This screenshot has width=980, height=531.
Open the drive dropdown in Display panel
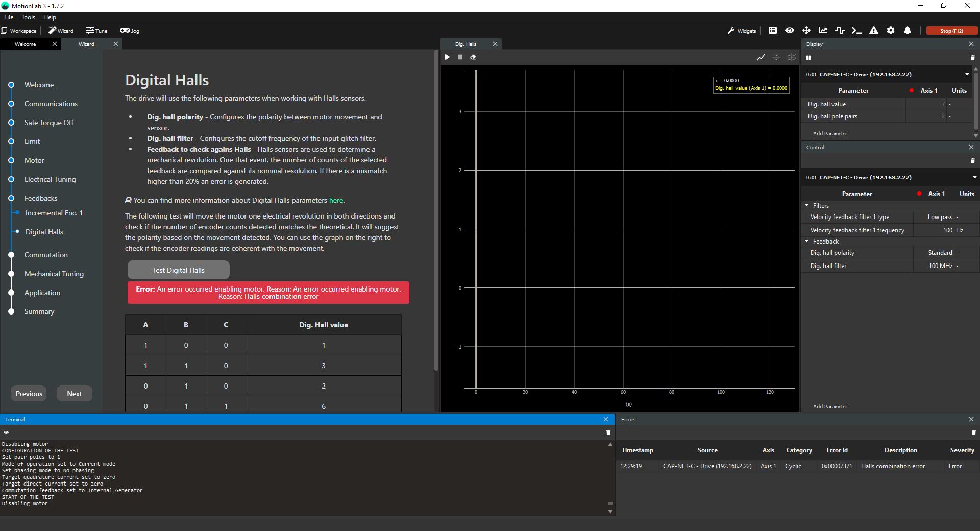(x=967, y=75)
